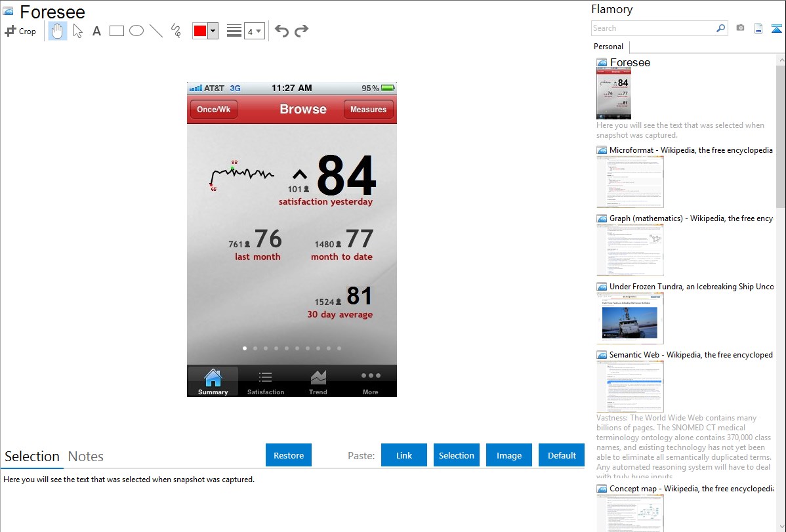Click the scrollbar down arrow in snapshot list

[781, 527]
